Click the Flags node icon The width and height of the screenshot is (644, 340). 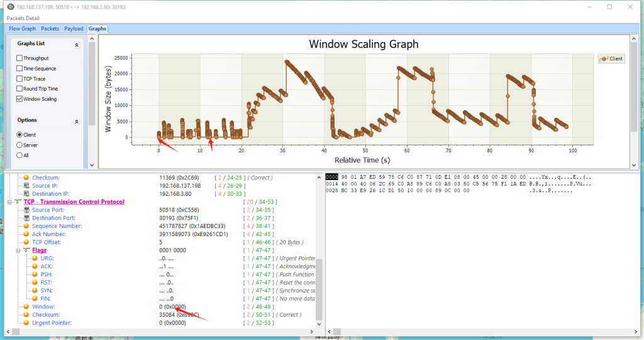[x=26, y=250]
